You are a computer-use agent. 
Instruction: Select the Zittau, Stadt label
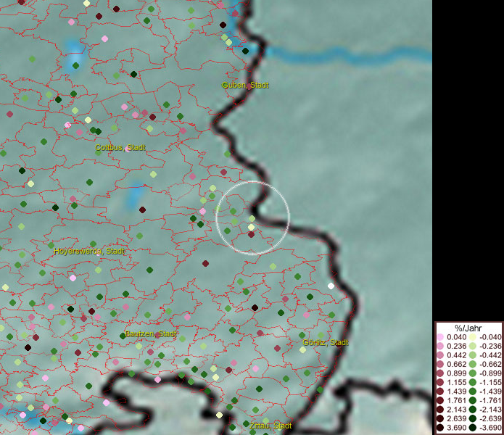tap(270, 426)
